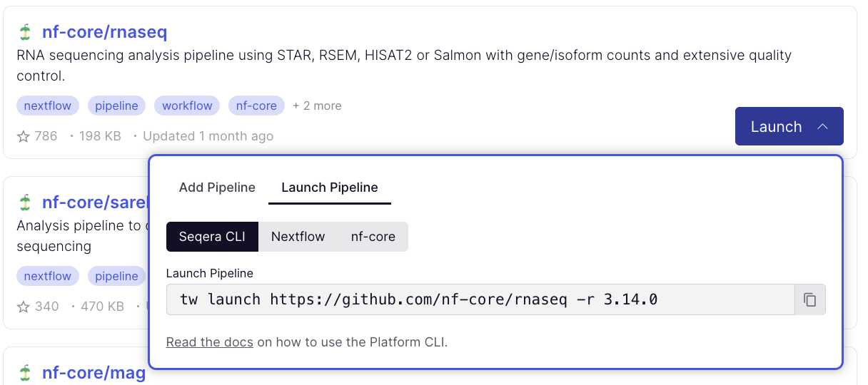
Task: Switch to the Add Pipeline tab
Action: point(217,188)
